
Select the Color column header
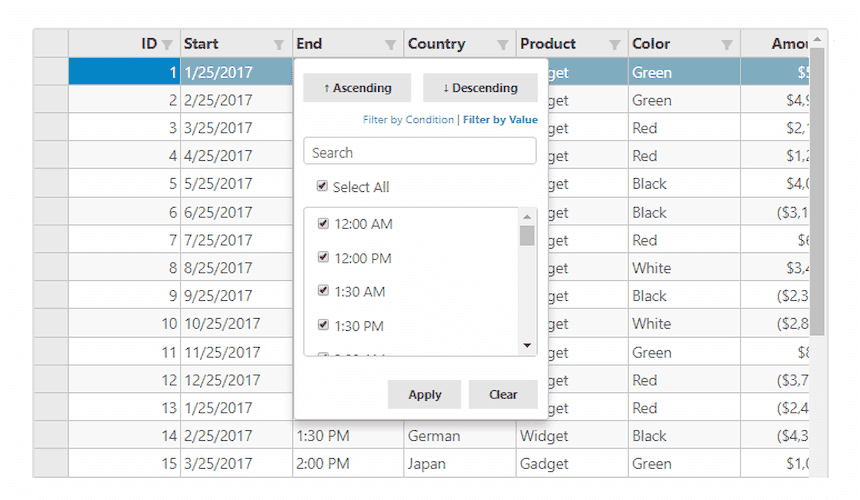pos(684,43)
